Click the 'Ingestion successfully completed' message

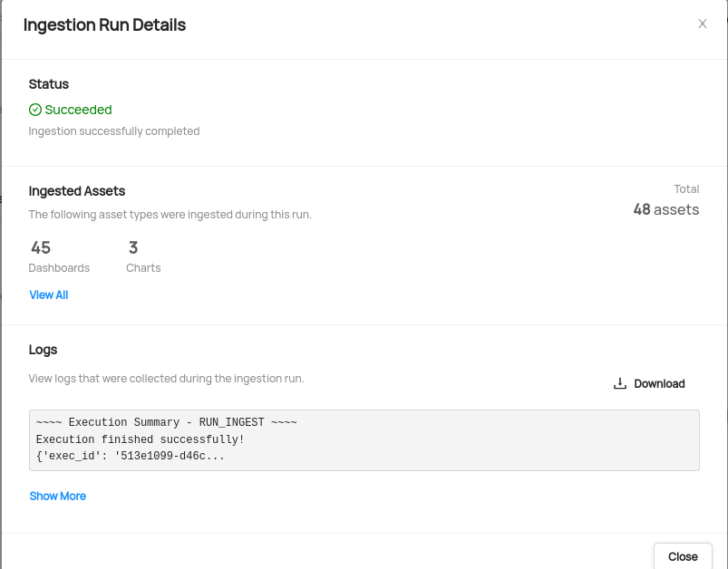(114, 131)
